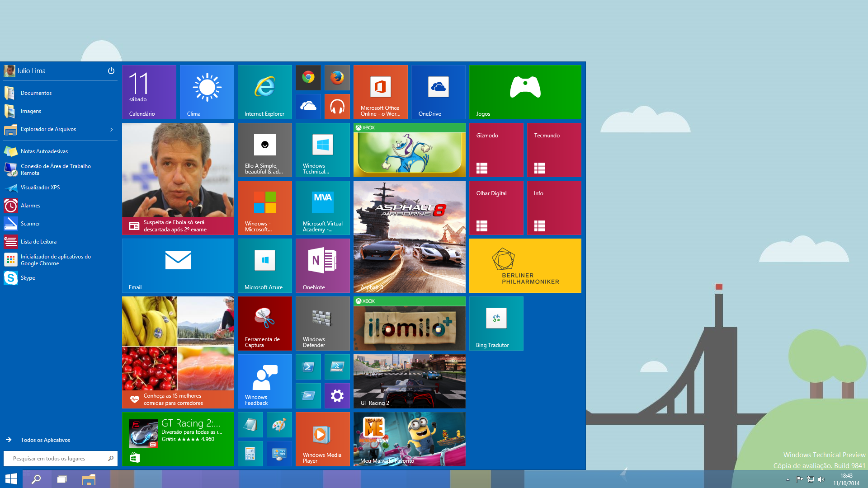Launch Ferramenta de Captura tile
The image size is (868, 488).
pos(265,324)
